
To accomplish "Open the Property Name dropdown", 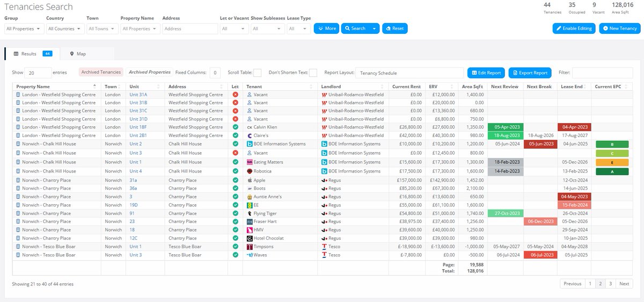I will click(140, 28).
